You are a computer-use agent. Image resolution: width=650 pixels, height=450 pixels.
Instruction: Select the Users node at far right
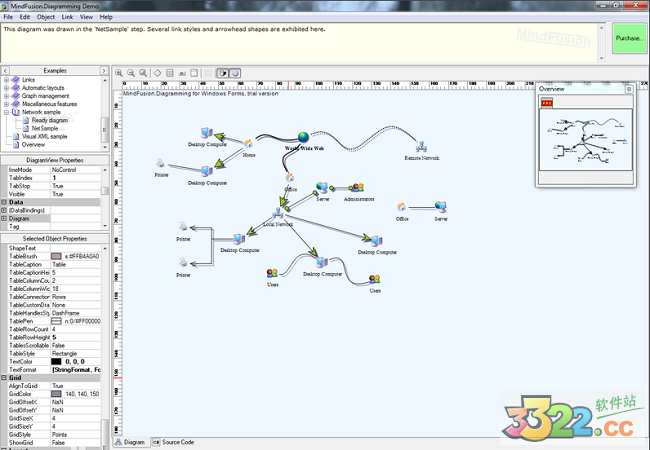point(374,279)
